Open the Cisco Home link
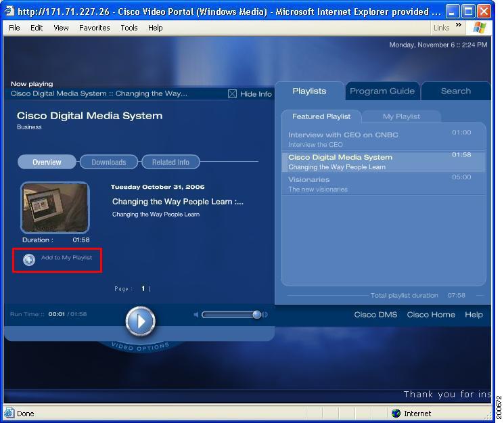 [x=431, y=315]
